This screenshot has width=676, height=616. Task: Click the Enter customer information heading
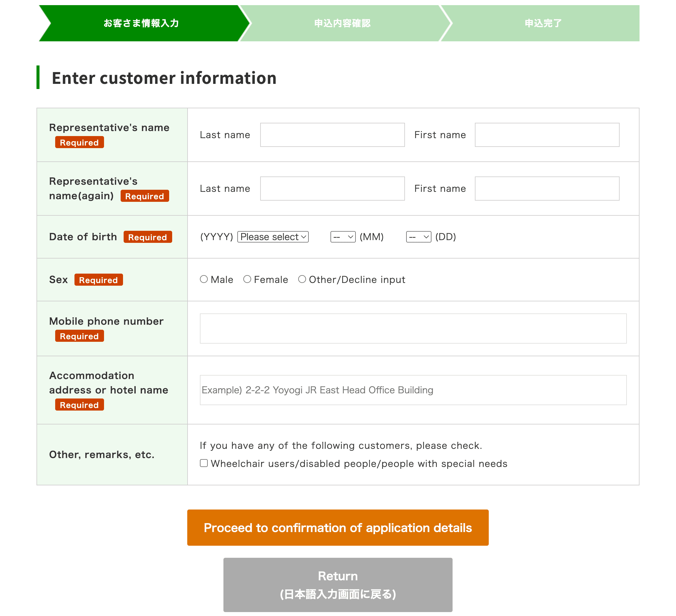(x=164, y=78)
